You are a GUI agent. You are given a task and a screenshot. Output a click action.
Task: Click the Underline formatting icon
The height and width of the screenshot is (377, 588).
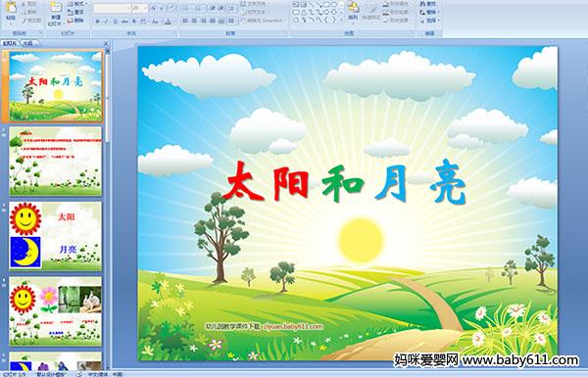tap(115, 22)
